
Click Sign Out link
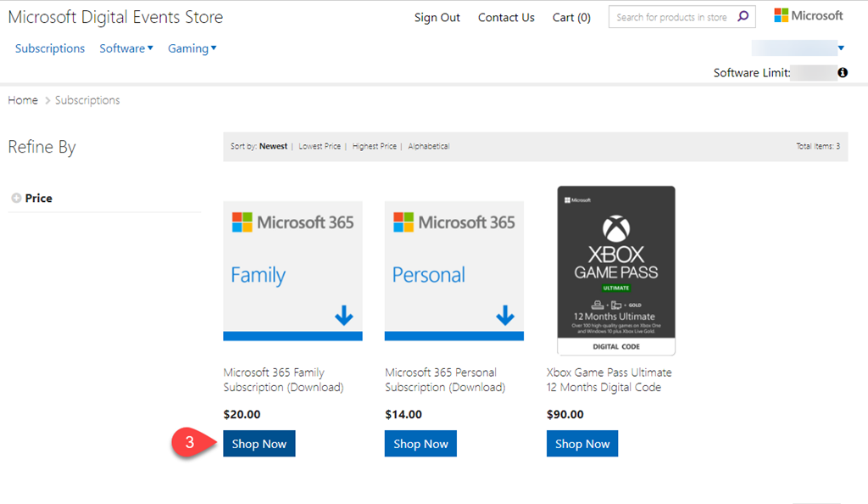(437, 18)
